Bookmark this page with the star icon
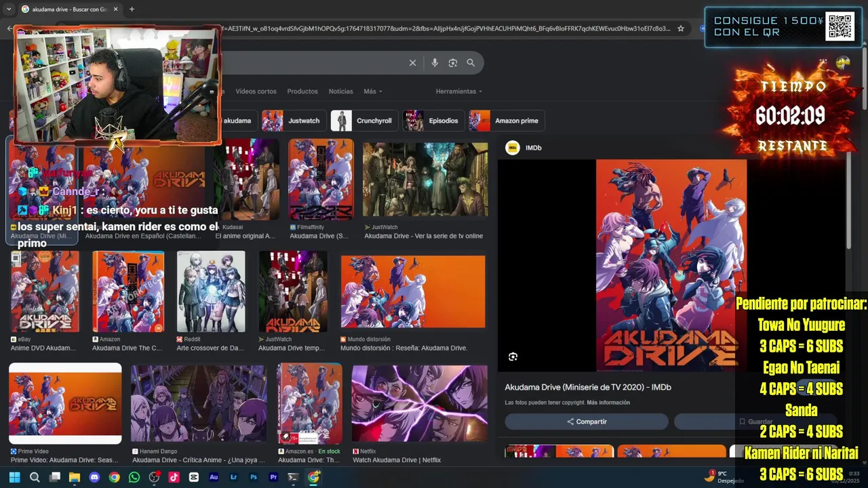 (x=681, y=28)
